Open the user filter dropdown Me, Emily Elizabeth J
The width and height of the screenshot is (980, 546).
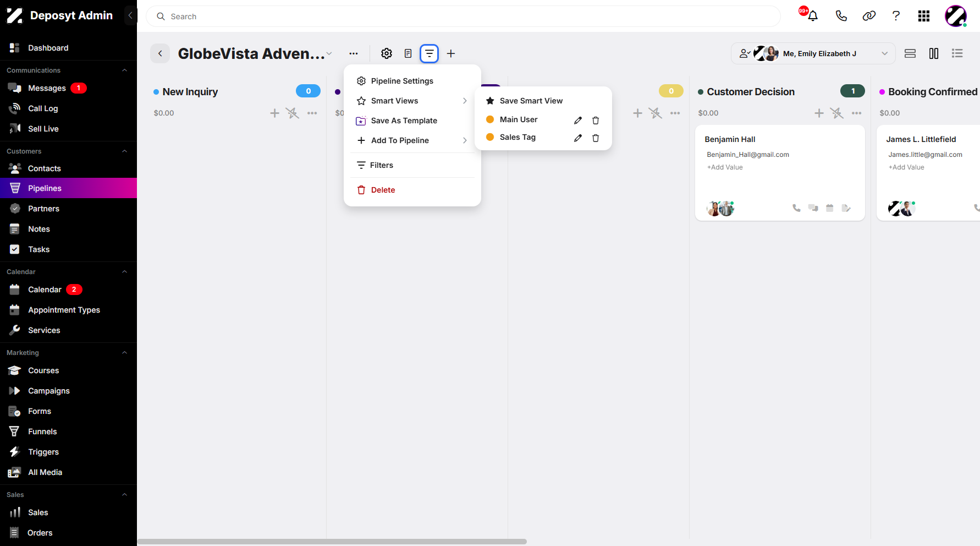coord(813,53)
